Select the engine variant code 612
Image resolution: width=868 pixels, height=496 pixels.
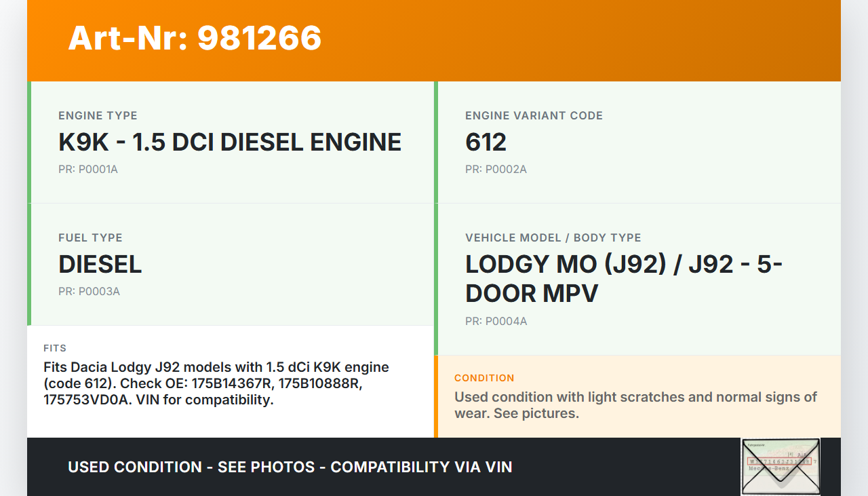(486, 142)
